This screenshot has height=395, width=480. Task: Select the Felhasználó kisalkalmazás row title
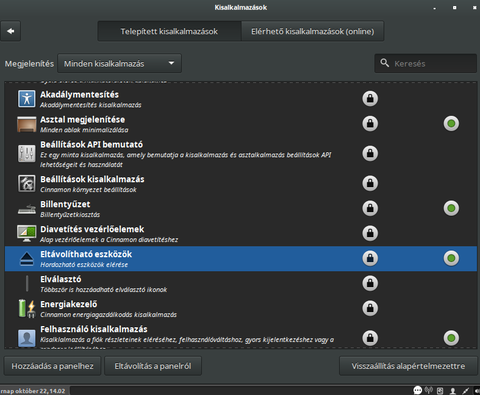pos(94,329)
